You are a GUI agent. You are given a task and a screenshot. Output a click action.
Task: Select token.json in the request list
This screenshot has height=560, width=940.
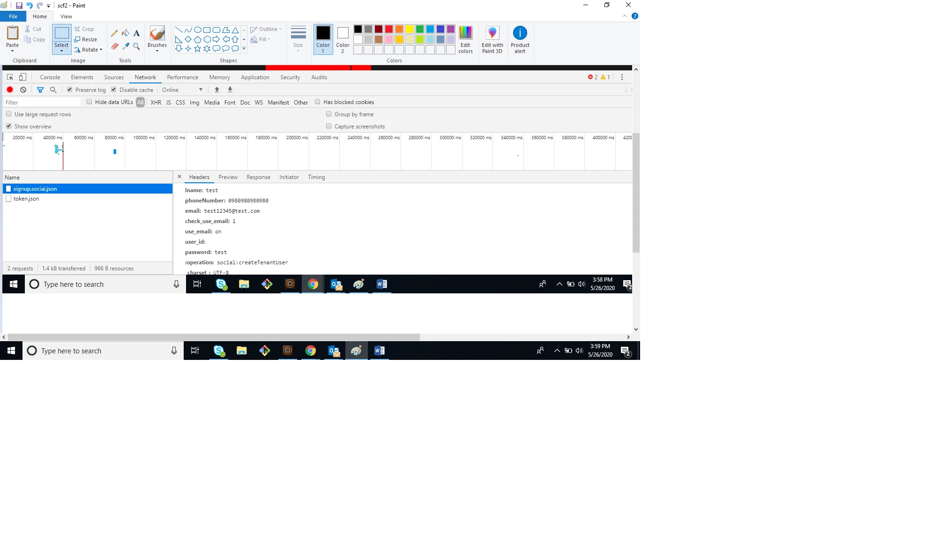pyautogui.click(x=26, y=199)
